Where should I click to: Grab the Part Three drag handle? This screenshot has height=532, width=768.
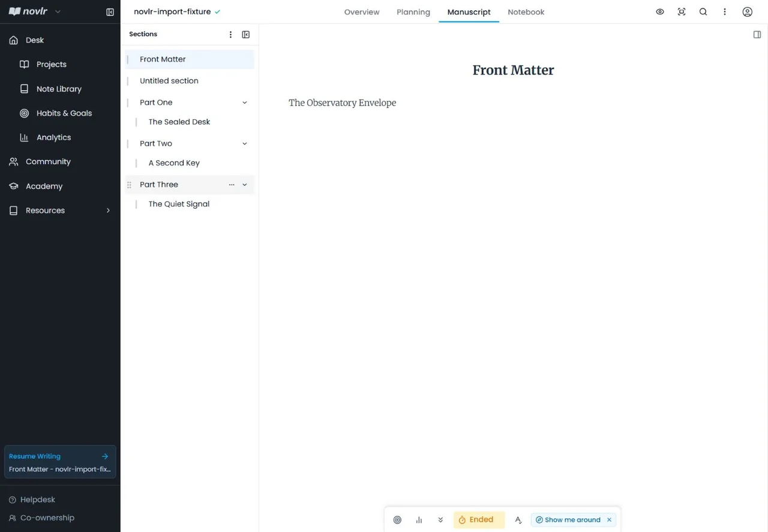pyautogui.click(x=129, y=185)
